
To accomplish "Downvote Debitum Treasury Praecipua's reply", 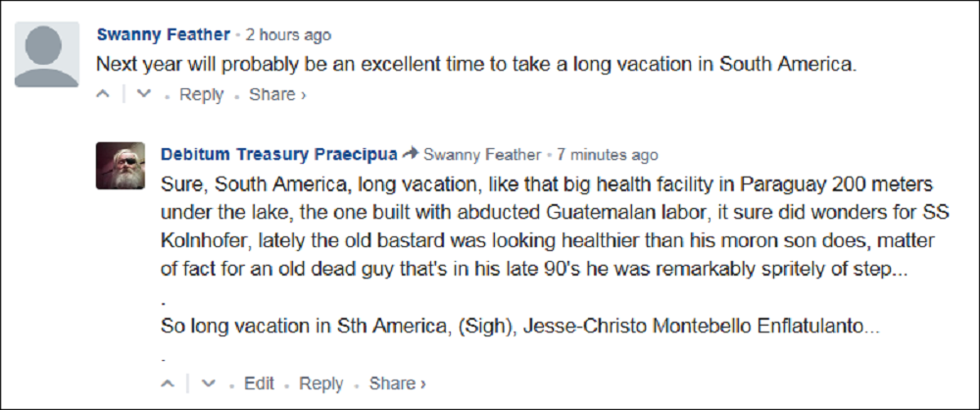I will [x=208, y=384].
